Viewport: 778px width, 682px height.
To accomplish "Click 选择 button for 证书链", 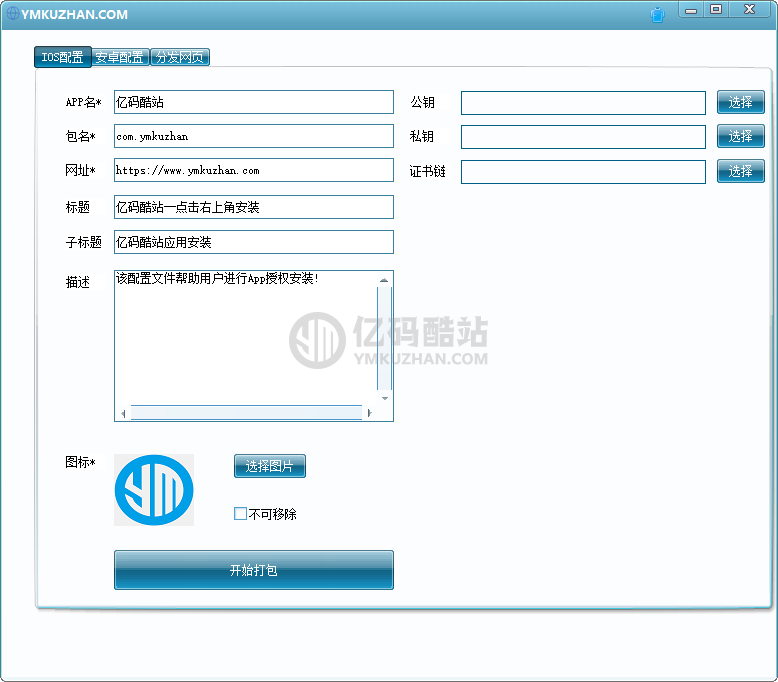I will click(x=740, y=171).
